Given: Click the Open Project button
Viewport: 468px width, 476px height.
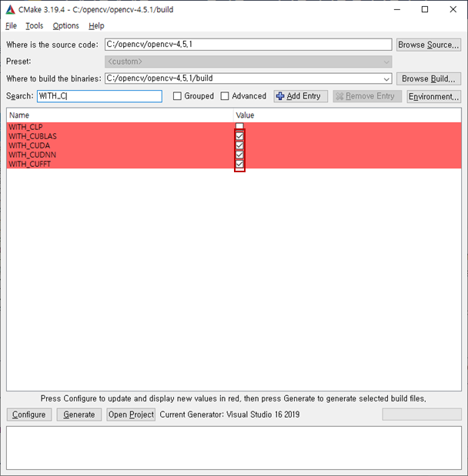Looking at the screenshot, I should coord(131,414).
